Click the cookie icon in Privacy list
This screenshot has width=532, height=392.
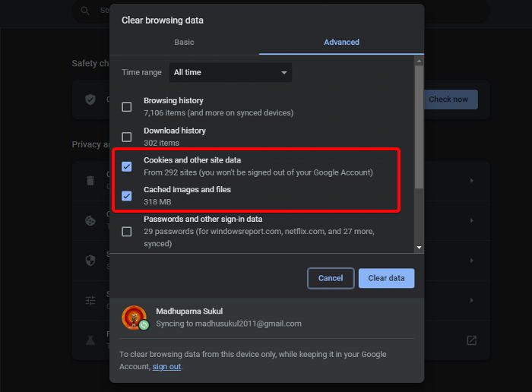coord(90,220)
